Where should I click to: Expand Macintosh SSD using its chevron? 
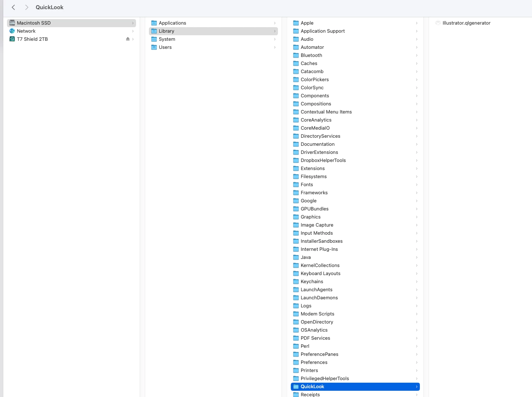coord(133,23)
